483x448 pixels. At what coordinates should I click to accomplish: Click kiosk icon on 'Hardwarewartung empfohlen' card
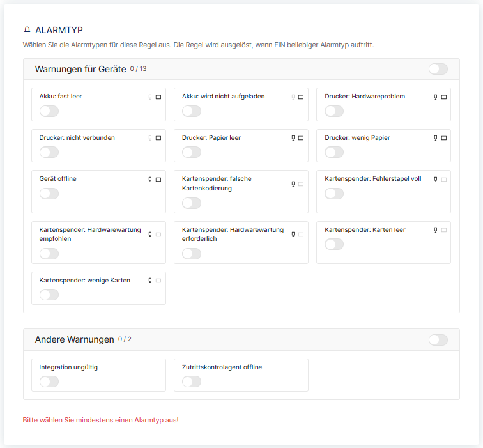pos(150,235)
